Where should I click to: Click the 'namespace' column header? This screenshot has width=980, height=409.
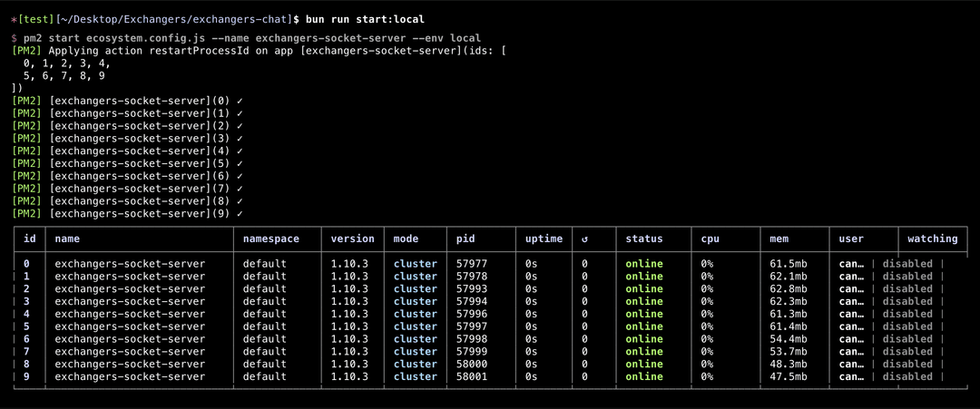(x=270, y=239)
